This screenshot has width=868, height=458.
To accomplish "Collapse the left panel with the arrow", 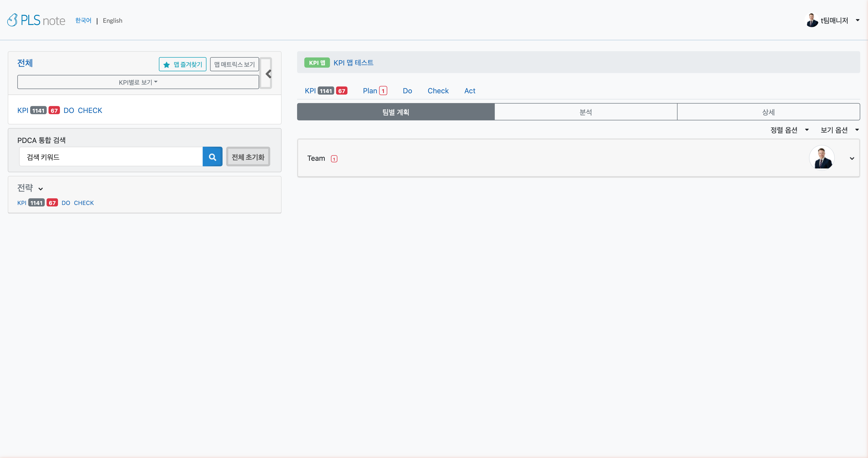I will pos(268,74).
